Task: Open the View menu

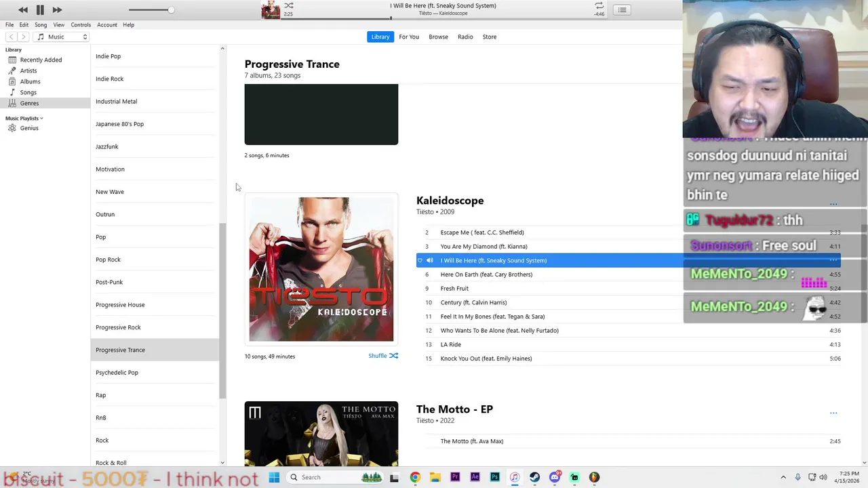Action: 59,24
